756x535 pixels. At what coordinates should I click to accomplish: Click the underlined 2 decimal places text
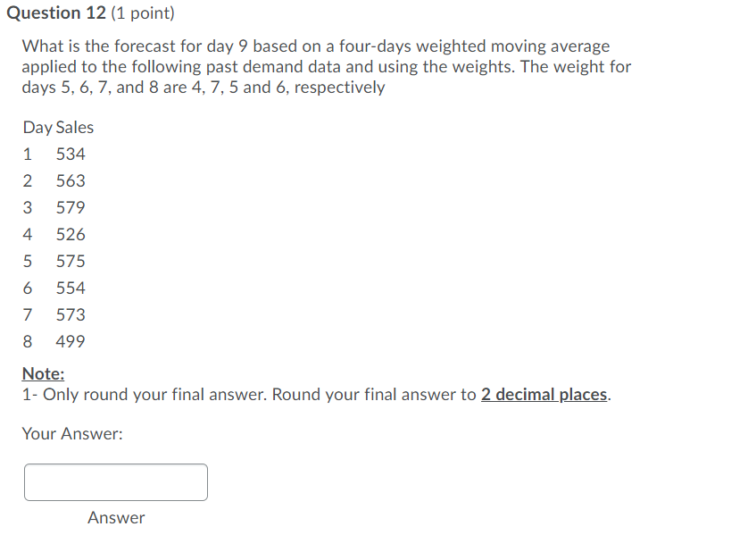[x=544, y=394]
